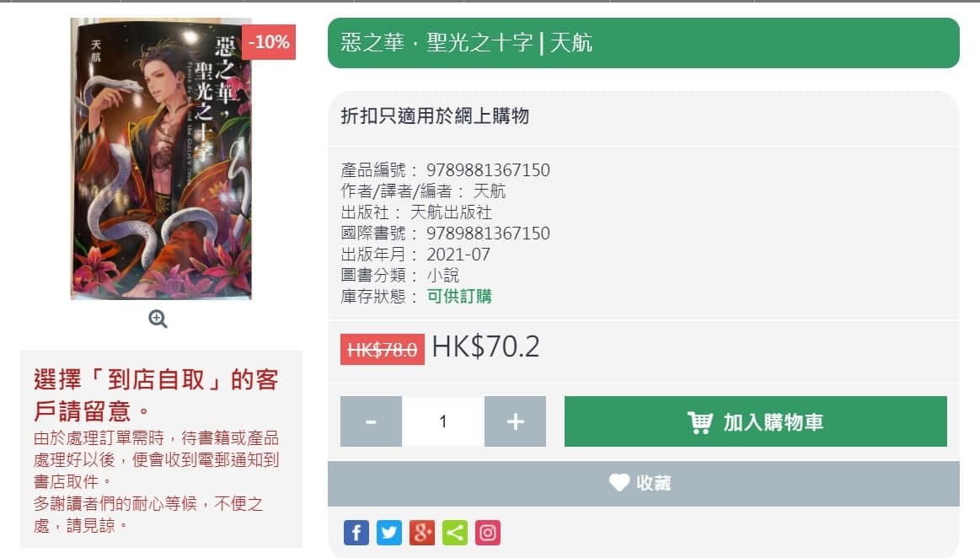Add book with 加入購物車 button

point(756,421)
